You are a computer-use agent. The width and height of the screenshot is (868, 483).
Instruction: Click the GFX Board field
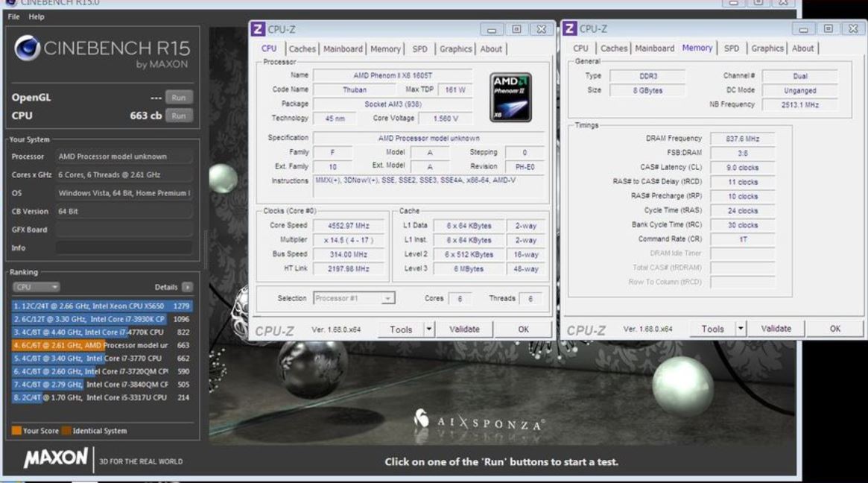coord(124,230)
